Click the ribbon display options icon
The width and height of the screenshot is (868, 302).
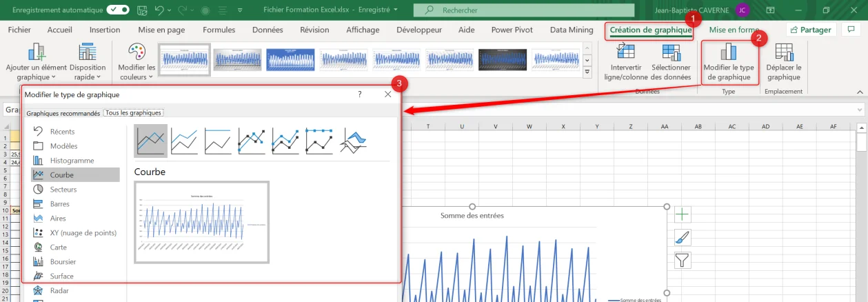(x=769, y=10)
